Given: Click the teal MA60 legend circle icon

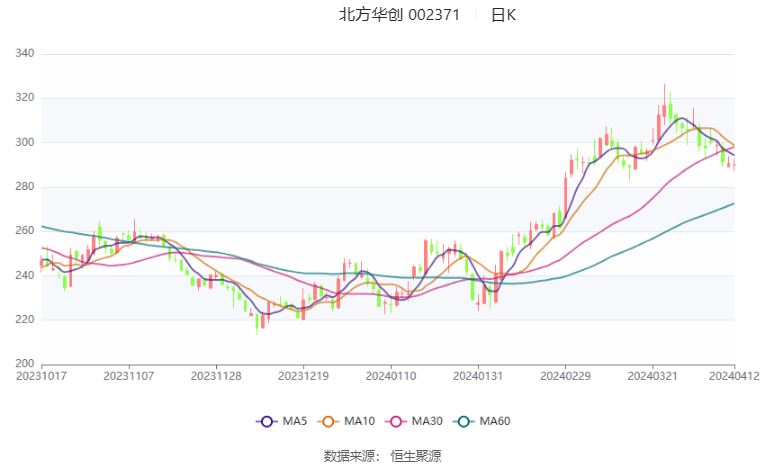Looking at the screenshot, I should (x=463, y=422).
